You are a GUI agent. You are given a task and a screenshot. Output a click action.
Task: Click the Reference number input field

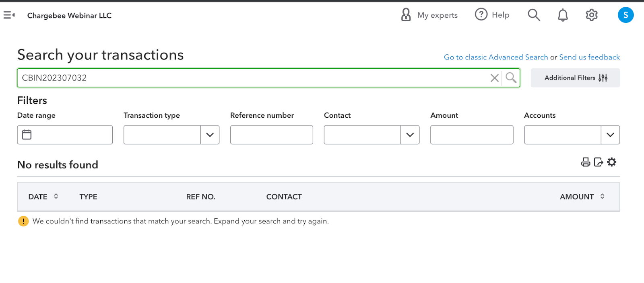(271, 135)
